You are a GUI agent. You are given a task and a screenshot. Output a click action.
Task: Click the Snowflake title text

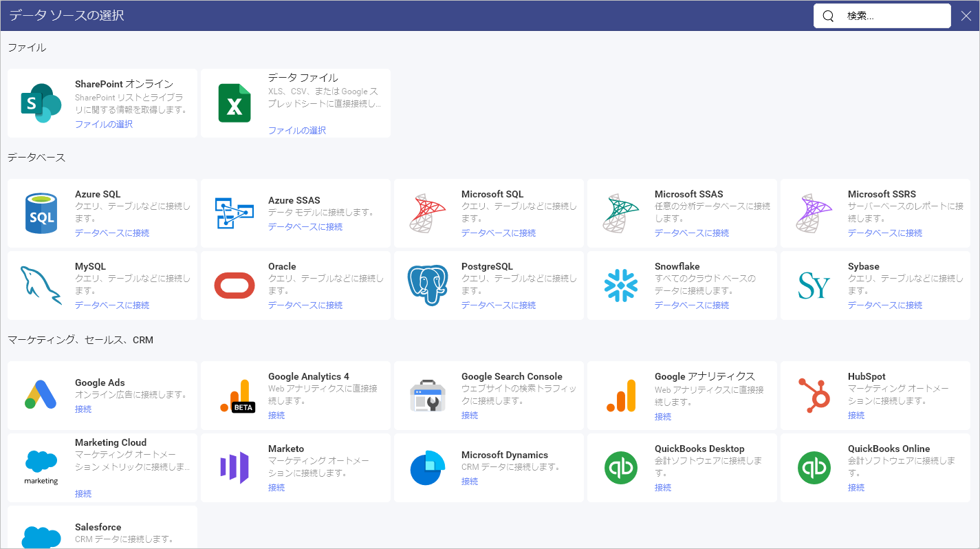[677, 267]
